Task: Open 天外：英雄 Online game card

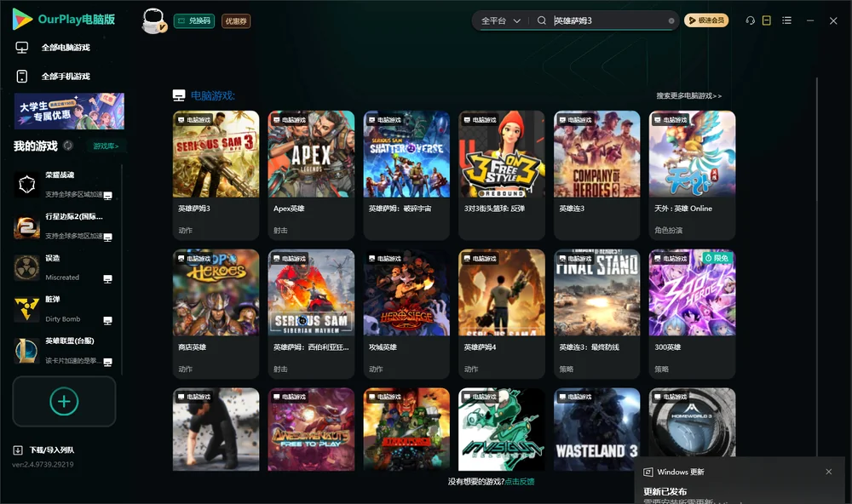Action: pos(692,175)
